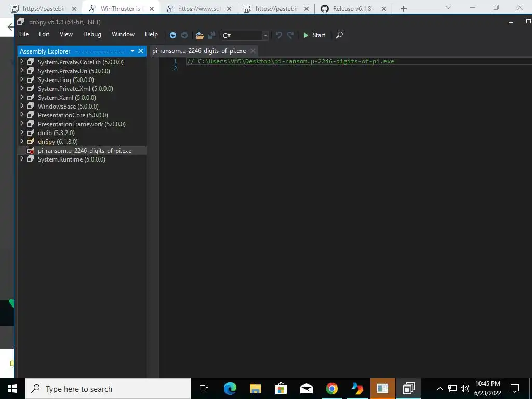The image size is (532, 399).
Task: Expand System.Private.CoreLib tree node
Action: tap(22, 62)
